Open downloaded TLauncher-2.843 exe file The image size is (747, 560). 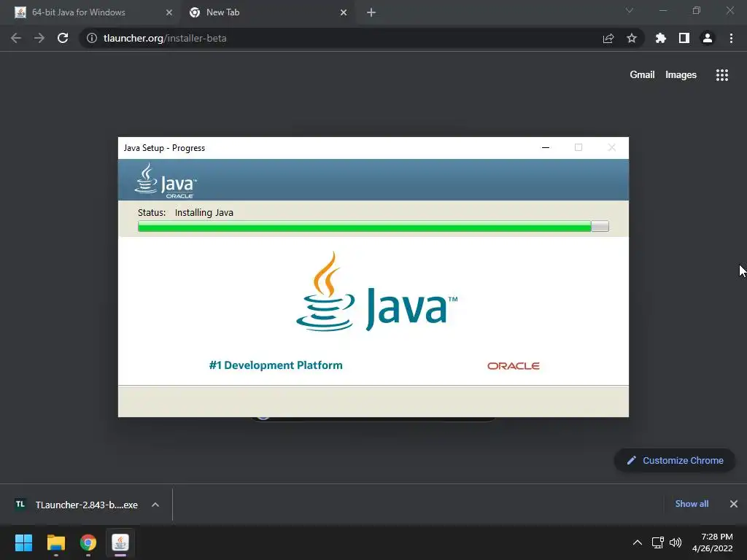(77, 505)
